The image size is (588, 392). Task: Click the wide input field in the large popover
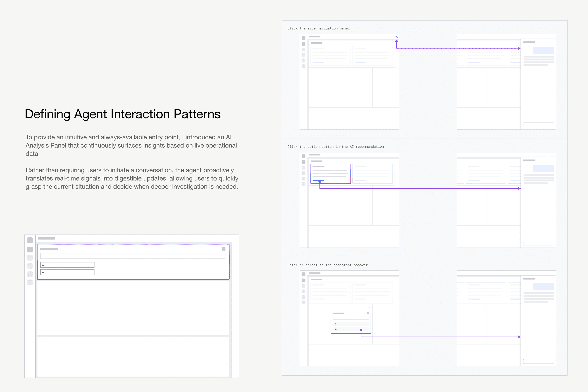132,256
